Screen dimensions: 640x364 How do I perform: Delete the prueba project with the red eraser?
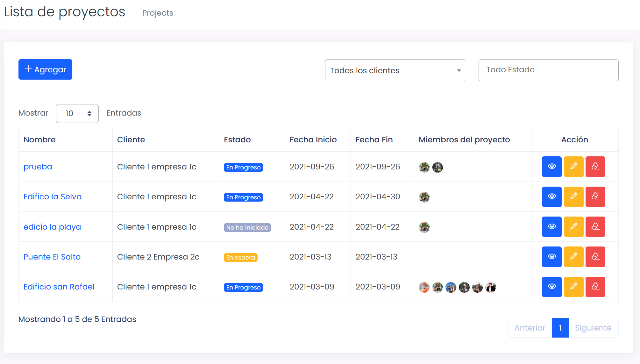pos(595,167)
